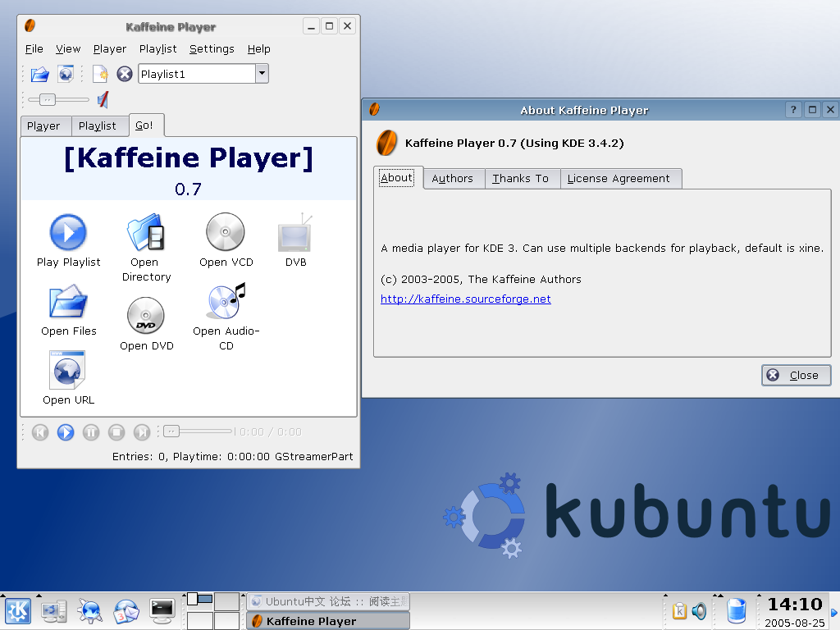Open the Player menu
Image resolution: width=840 pixels, height=630 pixels.
pos(110,49)
